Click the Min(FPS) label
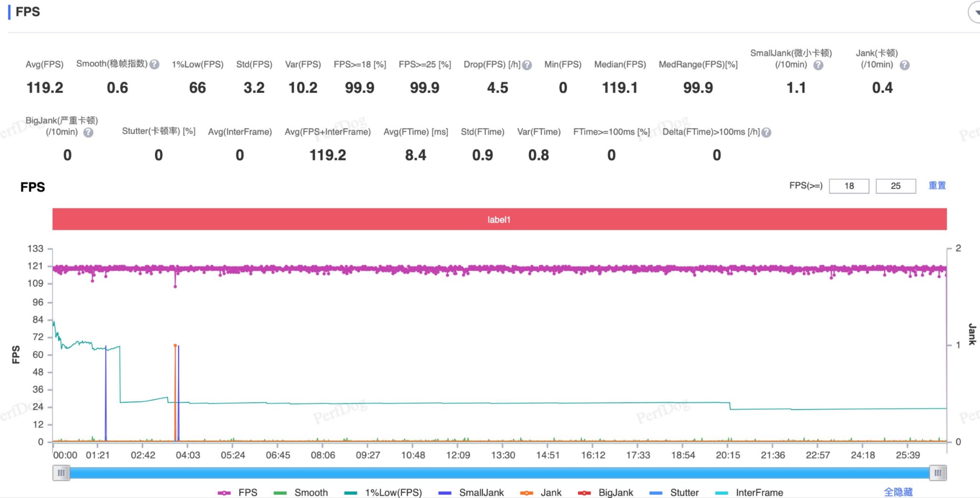This screenshot has width=980, height=498. click(563, 64)
